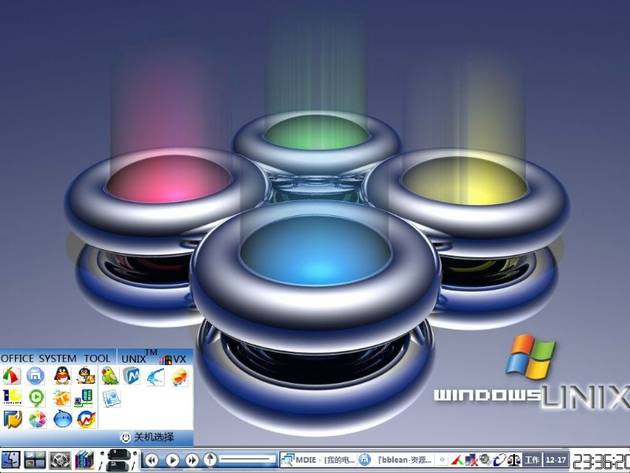Open the film reel media icon on taskbar

60,460
